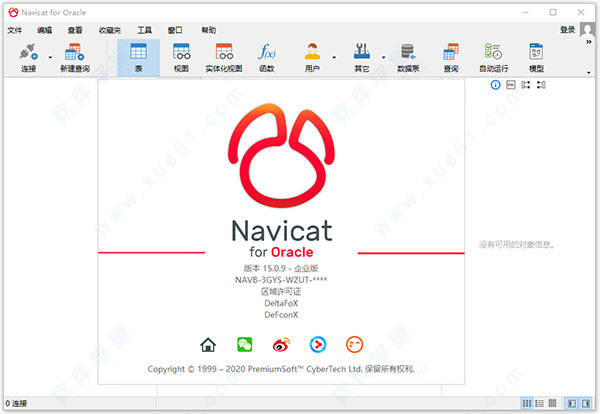Click the 区域许可证 license text
This screenshot has height=414, width=600.
281,292
